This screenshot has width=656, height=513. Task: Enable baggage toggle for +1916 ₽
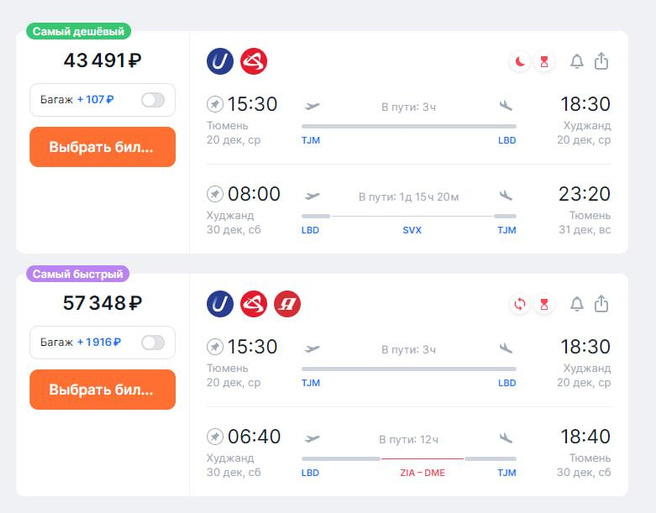pos(153,342)
